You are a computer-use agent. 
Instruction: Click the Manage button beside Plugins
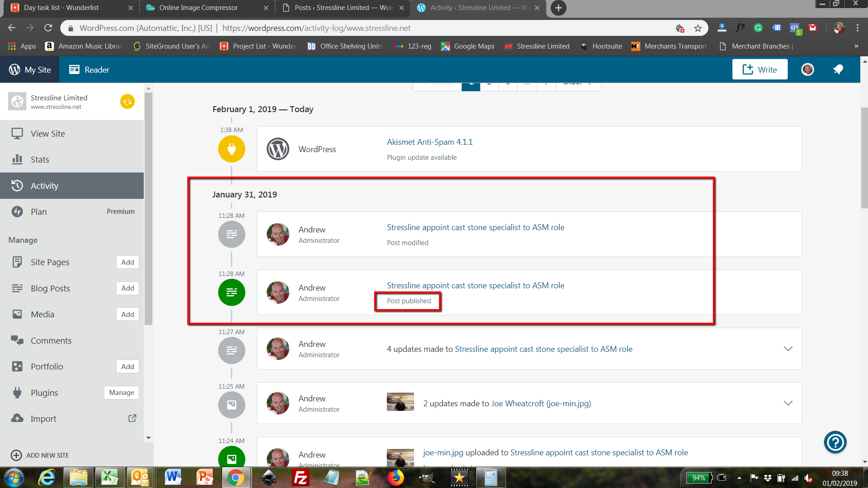pos(122,393)
